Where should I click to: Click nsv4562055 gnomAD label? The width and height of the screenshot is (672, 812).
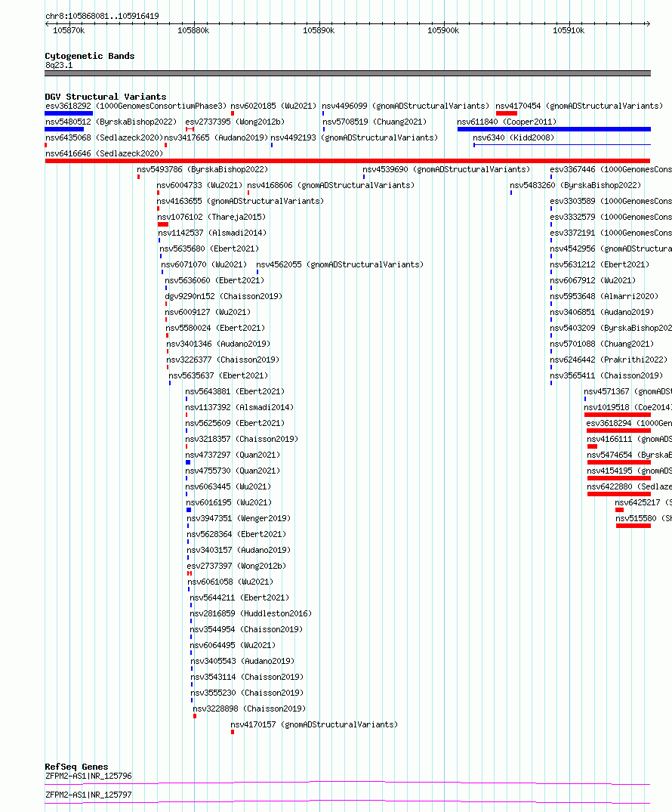(340, 264)
